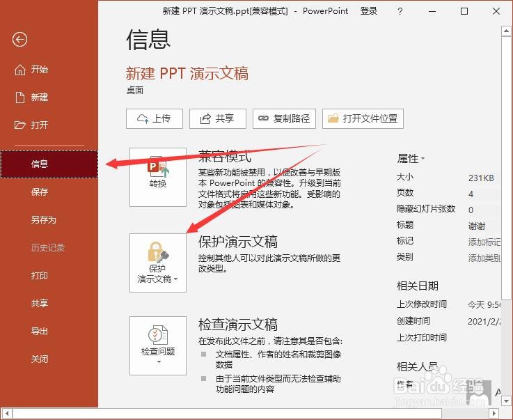Expand the 属性 properties dropdown
The height and width of the screenshot is (420, 513).
(411, 159)
